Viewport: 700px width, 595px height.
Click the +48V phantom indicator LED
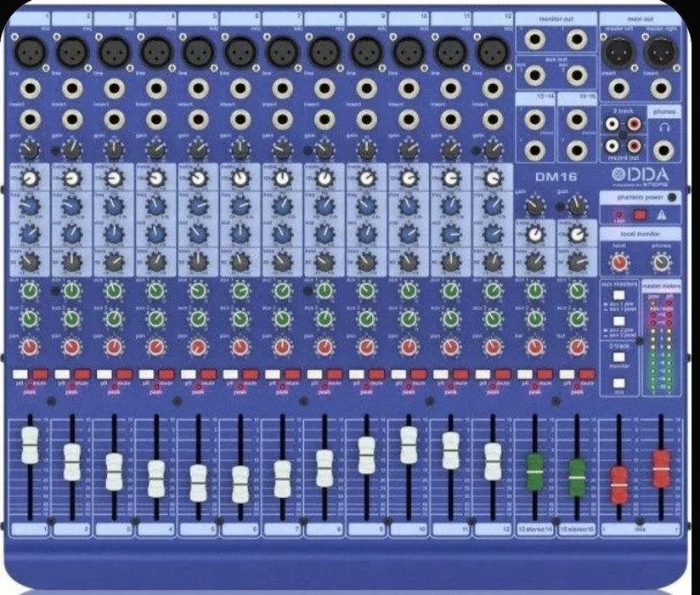click(619, 215)
